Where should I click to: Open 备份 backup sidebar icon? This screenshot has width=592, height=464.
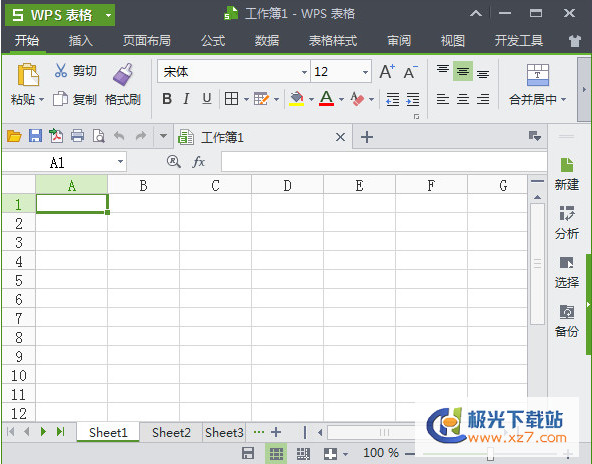567,312
